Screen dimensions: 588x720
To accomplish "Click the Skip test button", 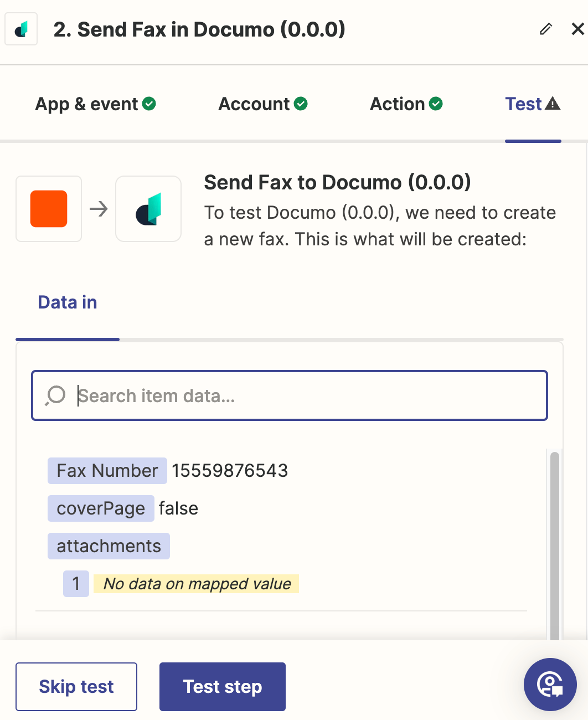I will (76, 687).
